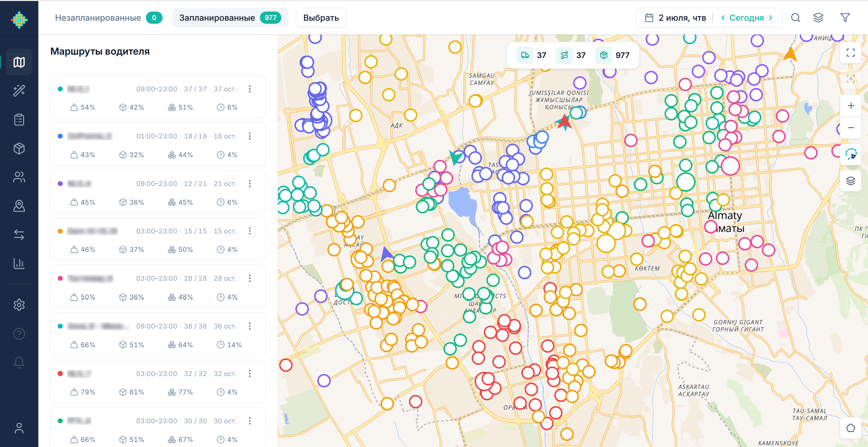Screen dimensions: 868x447
Task: Click the Сегодня date link
Action: click(x=747, y=18)
